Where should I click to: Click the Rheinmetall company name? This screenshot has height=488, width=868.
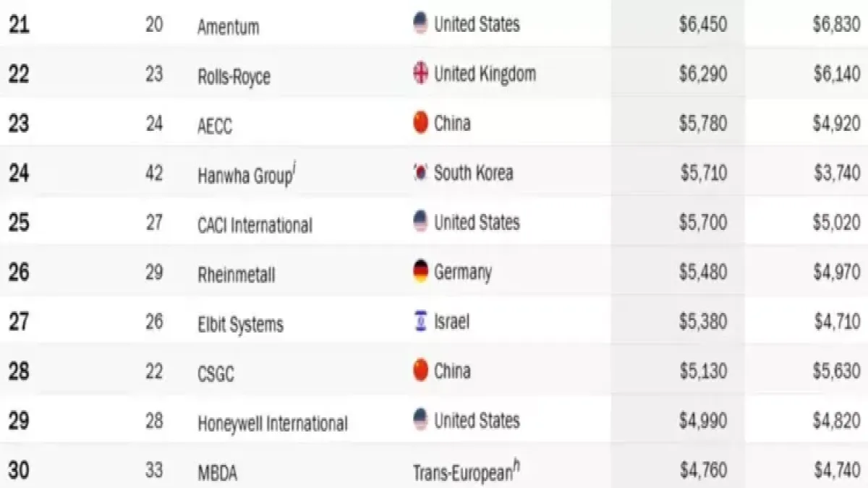coord(236,275)
